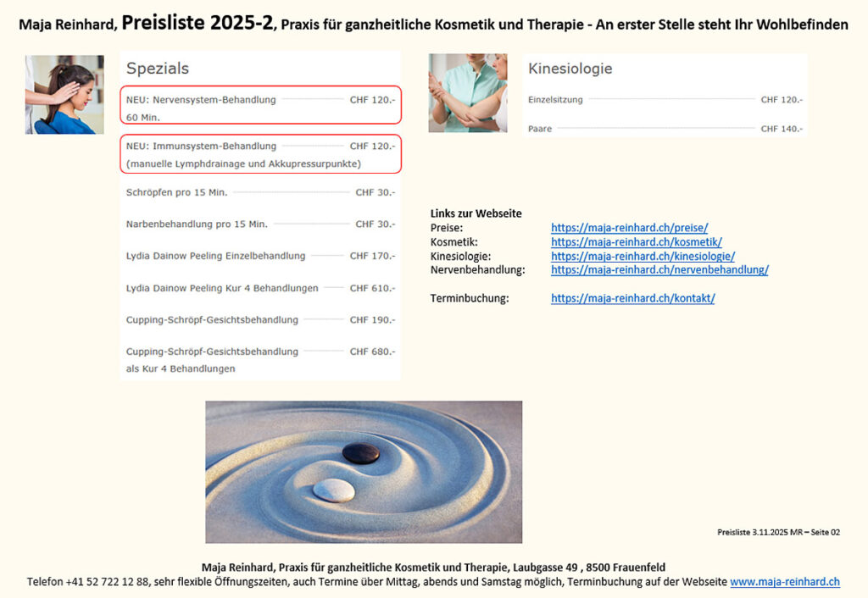This screenshot has height=598, width=868.
Task: Click the Schröpfen pro 15 Min. row
Action: click(x=260, y=192)
